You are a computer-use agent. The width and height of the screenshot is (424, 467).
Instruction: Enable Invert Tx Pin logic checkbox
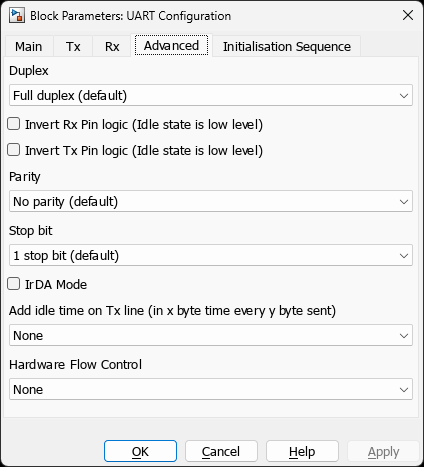click(14, 150)
